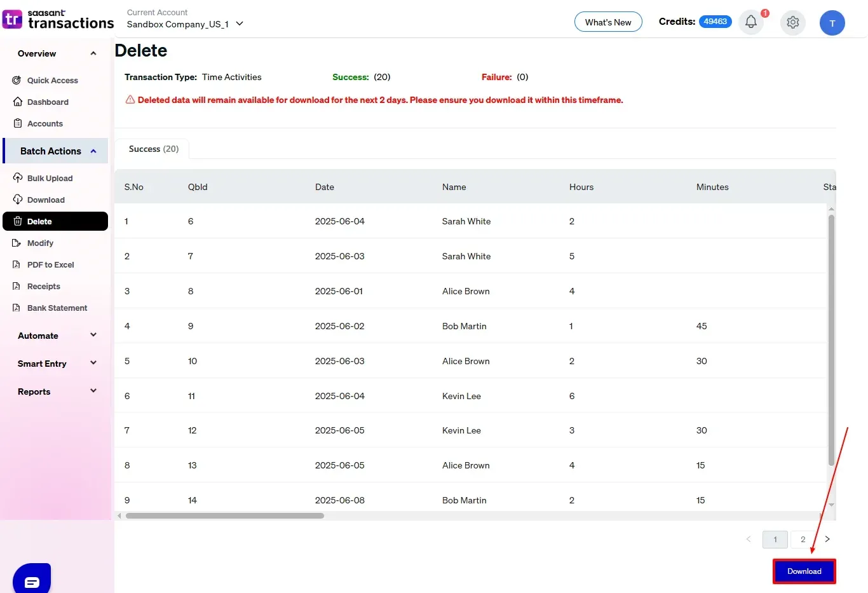
Task: Click Bob Martin in row 4
Action: pyautogui.click(x=465, y=326)
